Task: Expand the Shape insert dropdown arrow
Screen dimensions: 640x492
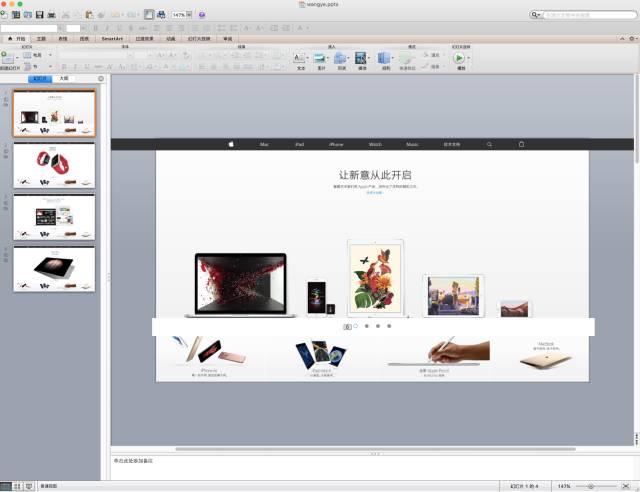Action: click(x=349, y=58)
